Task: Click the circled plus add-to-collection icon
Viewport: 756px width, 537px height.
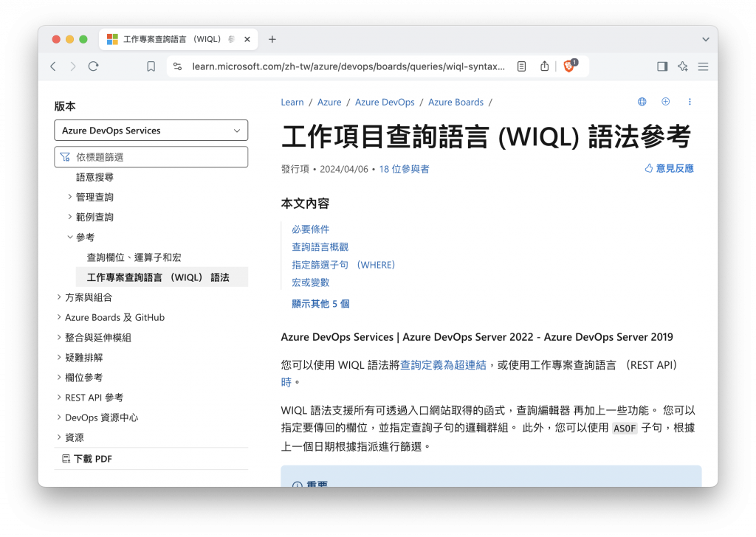Action: [665, 102]
